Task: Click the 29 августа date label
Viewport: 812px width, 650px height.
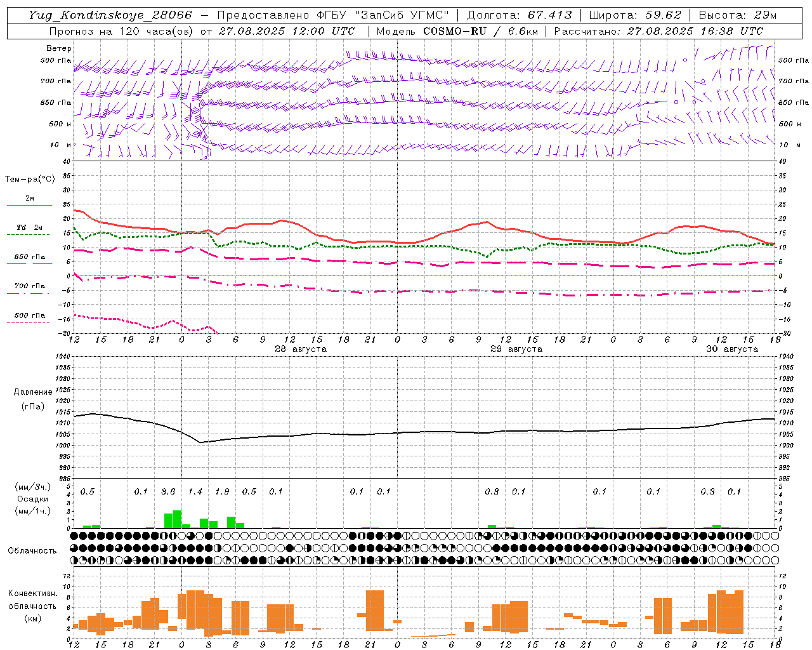Action: (516, 349)
